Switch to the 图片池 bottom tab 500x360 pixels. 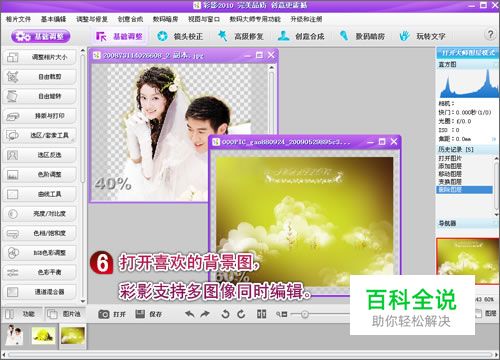coord(65,314)
